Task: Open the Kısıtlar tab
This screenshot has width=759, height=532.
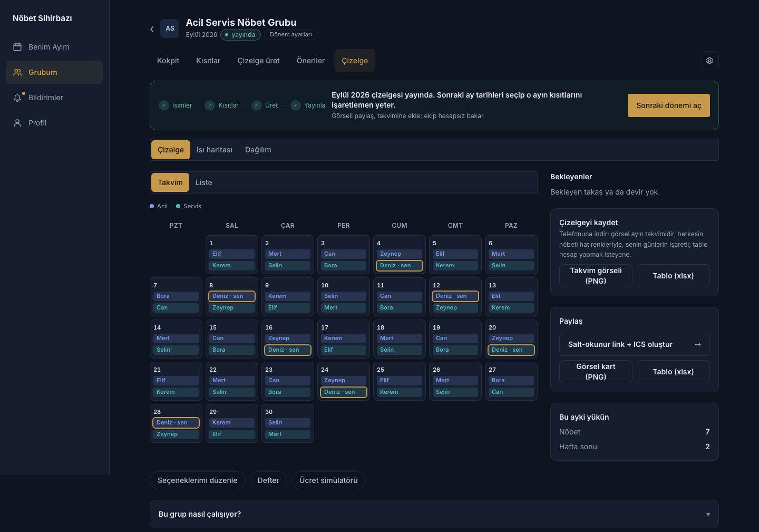Action: [208, 61]
